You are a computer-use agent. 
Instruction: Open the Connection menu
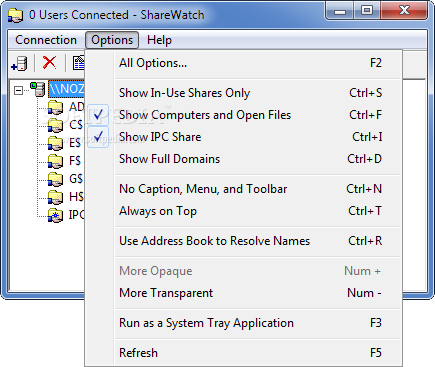pos(46,40)
